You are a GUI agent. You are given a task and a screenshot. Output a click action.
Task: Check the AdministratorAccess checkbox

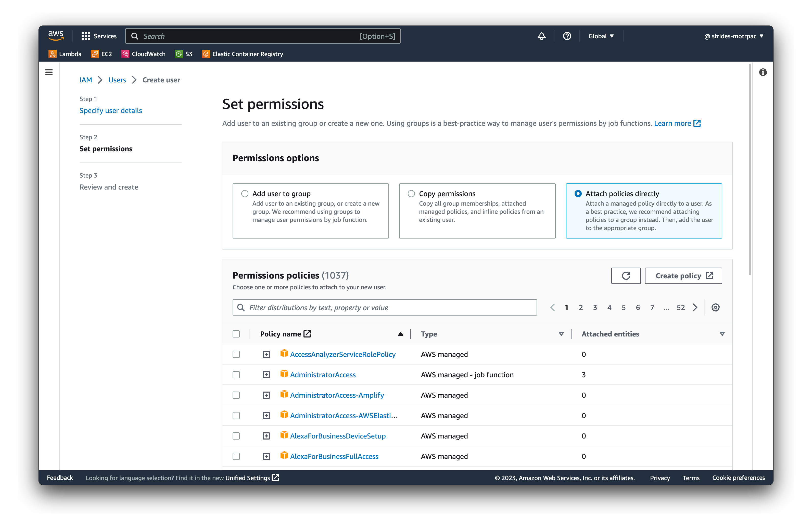click(x=236, y=375)
